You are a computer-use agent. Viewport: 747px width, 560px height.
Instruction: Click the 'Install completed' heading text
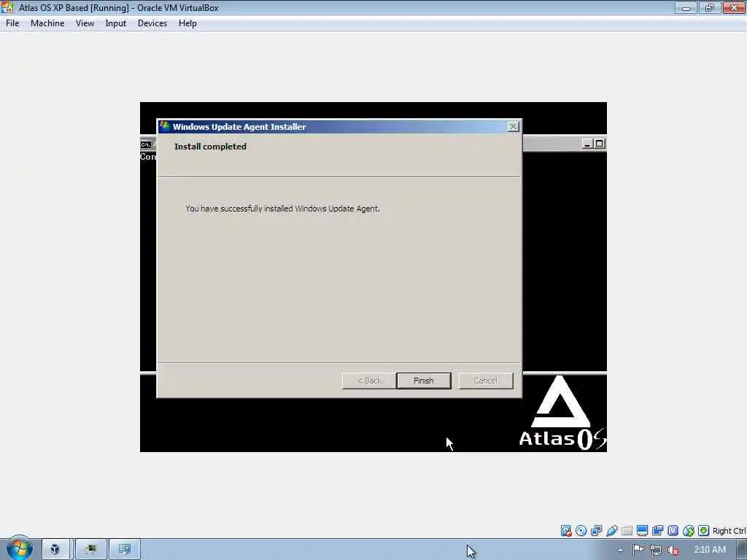211,147
